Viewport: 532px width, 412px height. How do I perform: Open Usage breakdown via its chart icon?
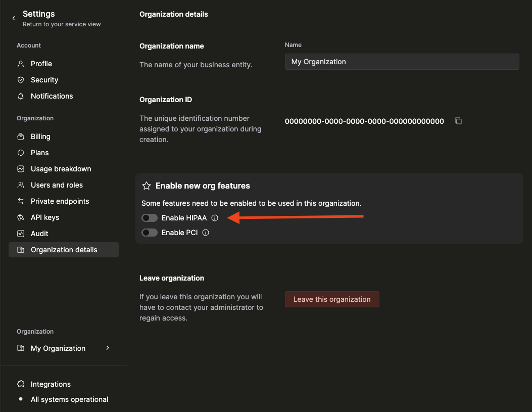[x=20, y=169]
